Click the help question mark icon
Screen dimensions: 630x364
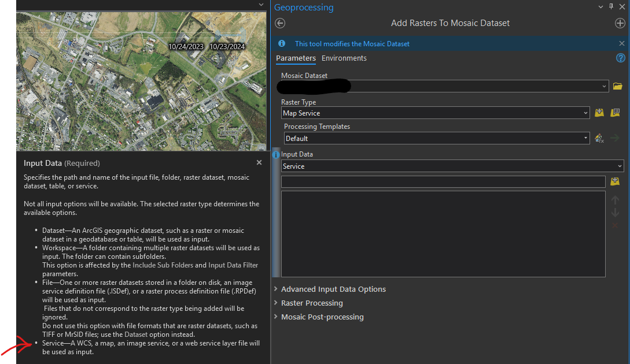point(620,58)
